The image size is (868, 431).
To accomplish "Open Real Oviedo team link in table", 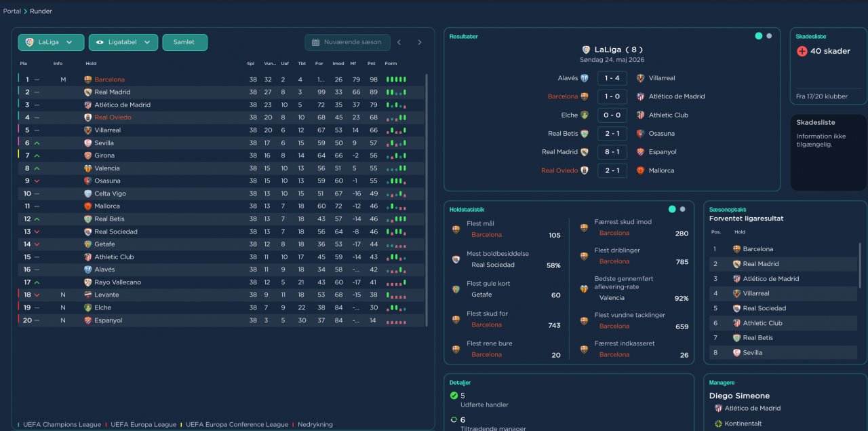I will click(x=113, y=117).
